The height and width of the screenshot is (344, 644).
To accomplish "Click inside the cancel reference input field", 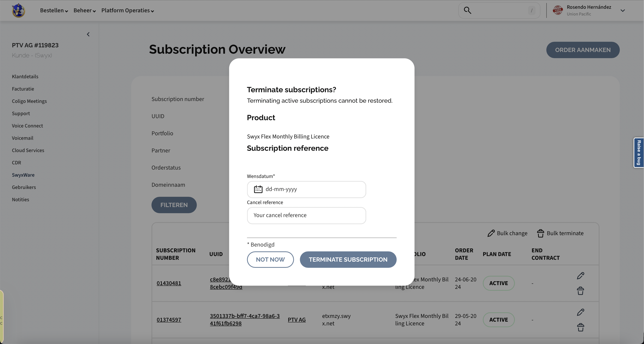I will click(306, 215).
